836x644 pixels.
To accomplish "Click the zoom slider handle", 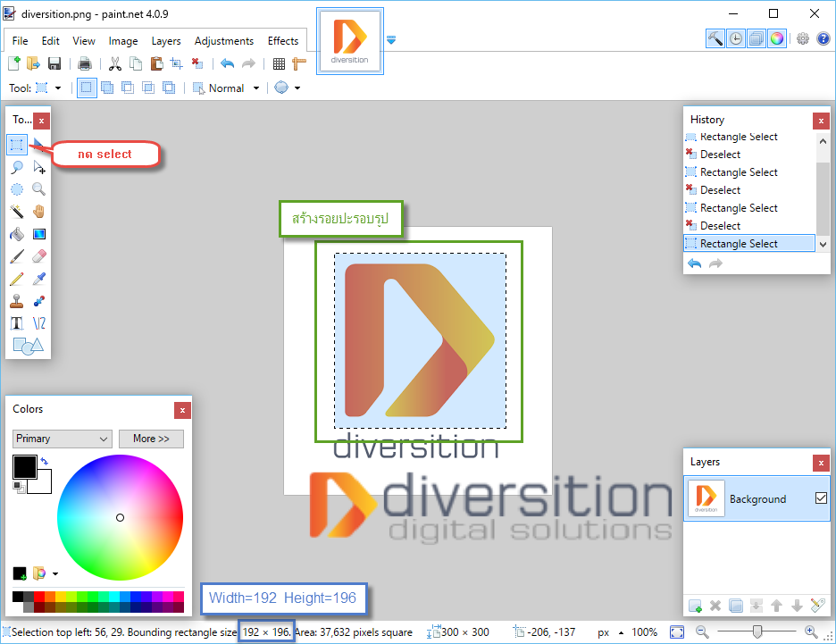I will 757,632.
